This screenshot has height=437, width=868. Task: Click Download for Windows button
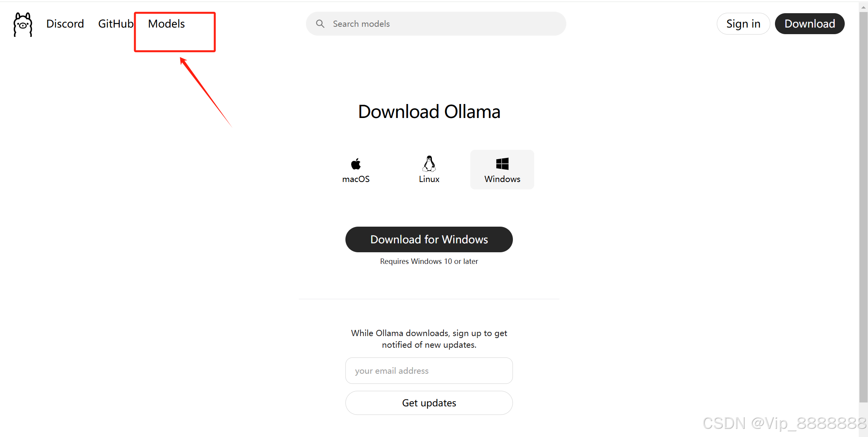coord(429,239)
